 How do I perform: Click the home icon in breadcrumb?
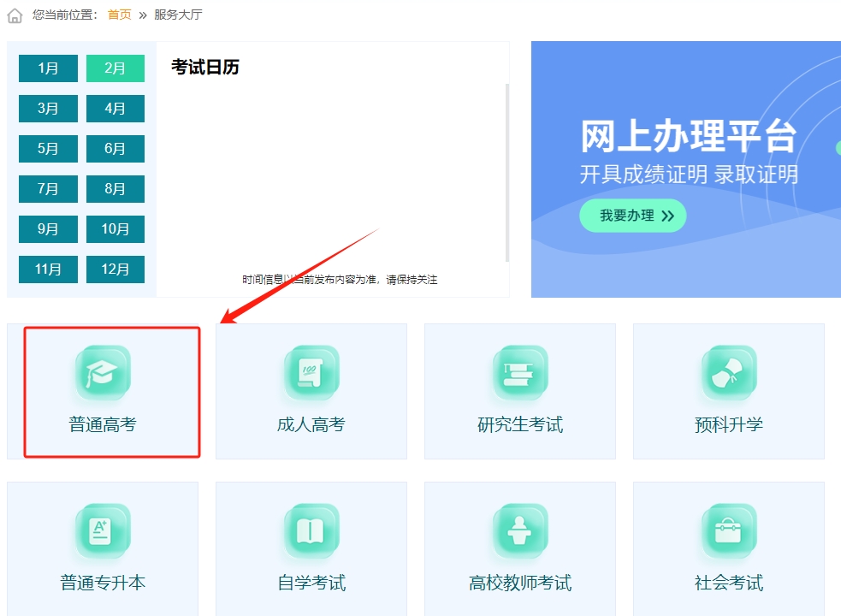(15, 15)
